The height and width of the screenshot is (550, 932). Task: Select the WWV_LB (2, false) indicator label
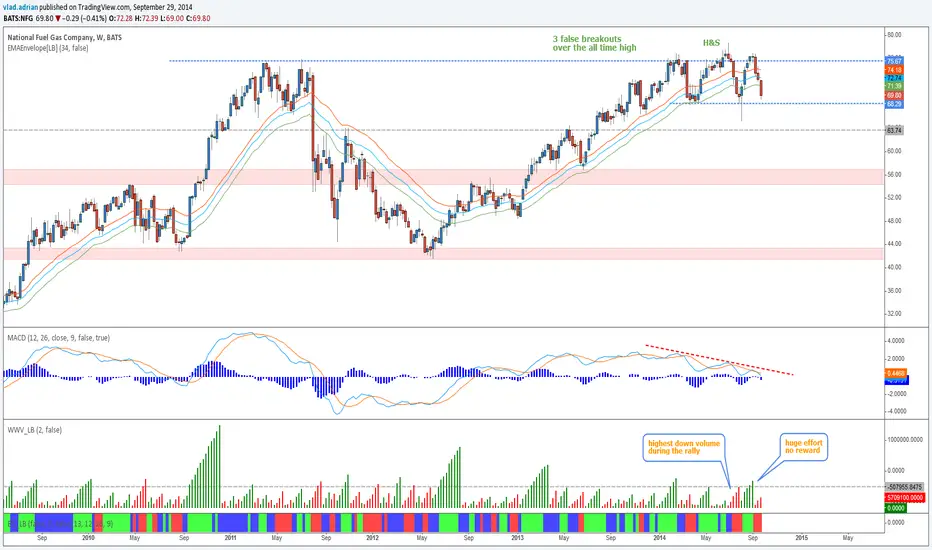tap(34, 429)
